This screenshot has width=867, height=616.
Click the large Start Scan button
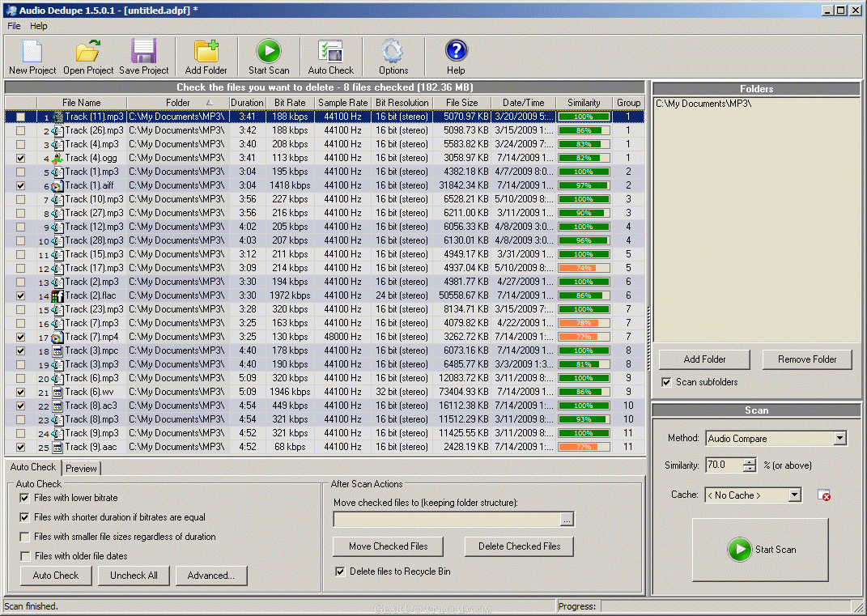[760, 550]
